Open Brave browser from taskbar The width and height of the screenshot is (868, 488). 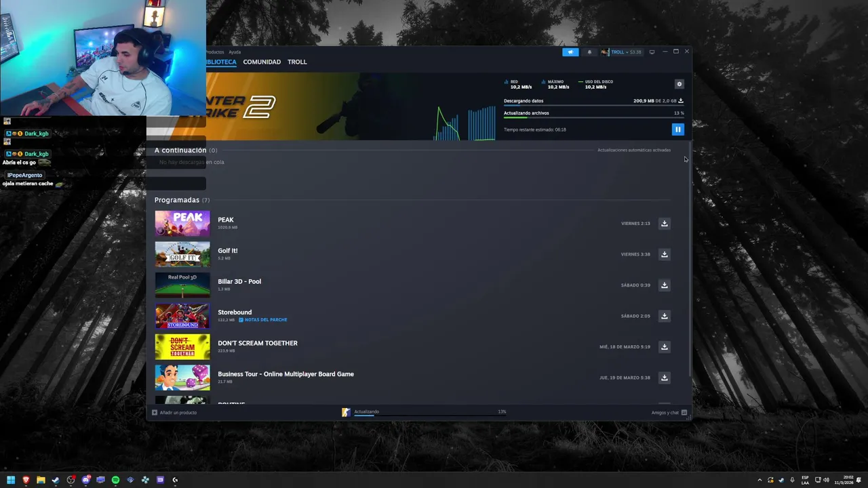[x=26, y=480]
